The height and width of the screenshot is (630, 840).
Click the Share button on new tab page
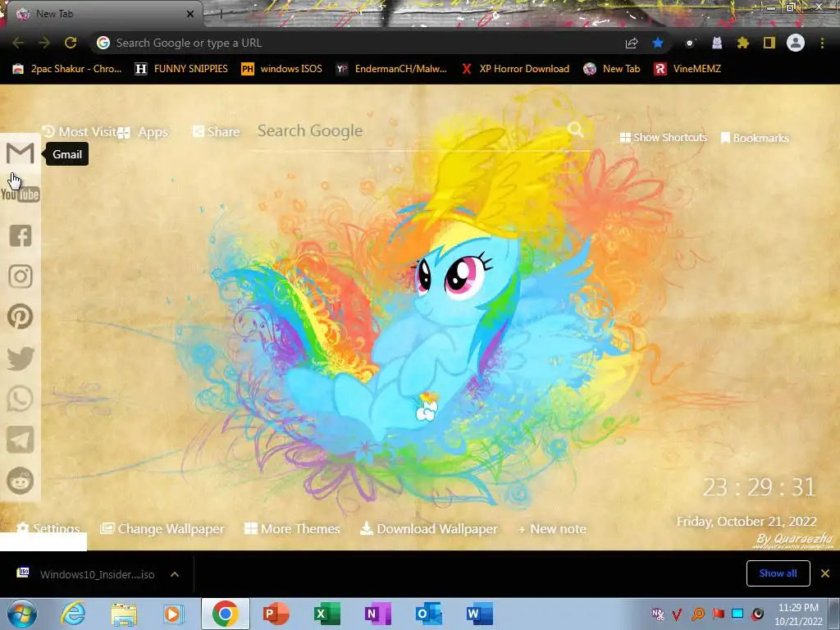pos(216,132)
